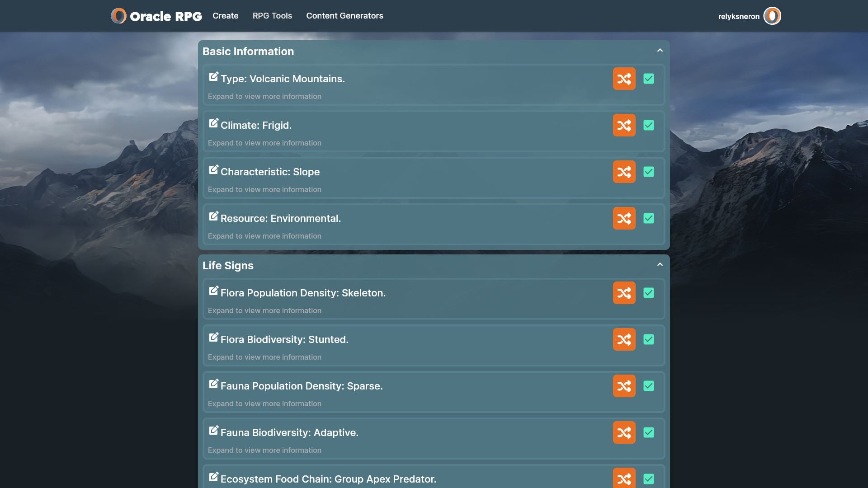Uncheck the Type: Volcanic Mountains checkbox
This screenshot has width=868, height=488.
coord(649,79)
